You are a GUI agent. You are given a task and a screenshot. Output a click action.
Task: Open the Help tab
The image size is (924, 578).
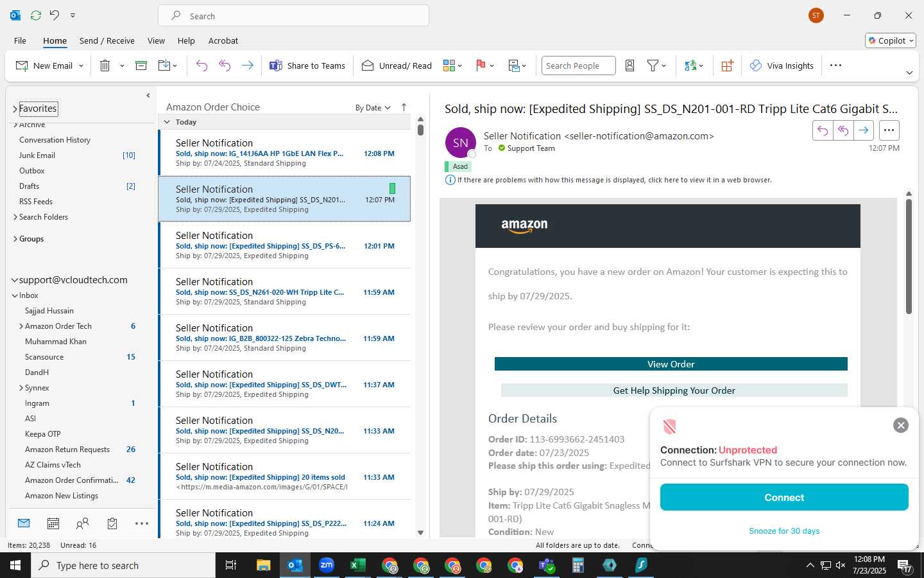tap(186, 40)
